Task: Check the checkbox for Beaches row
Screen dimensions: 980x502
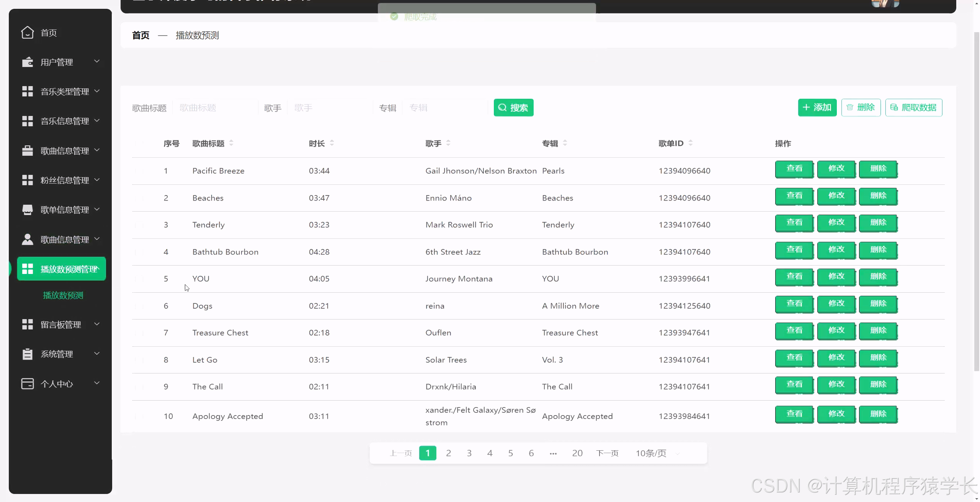Action: tap(139, 198)
